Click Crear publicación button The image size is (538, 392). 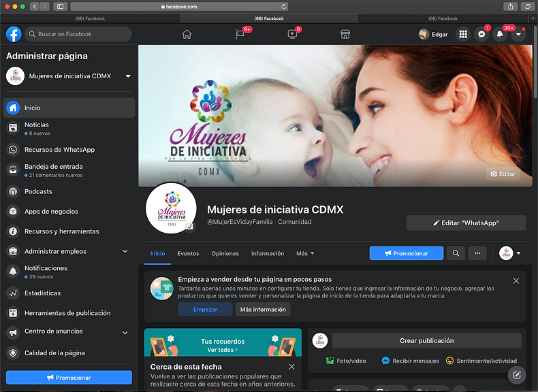[x=426, y=340]
